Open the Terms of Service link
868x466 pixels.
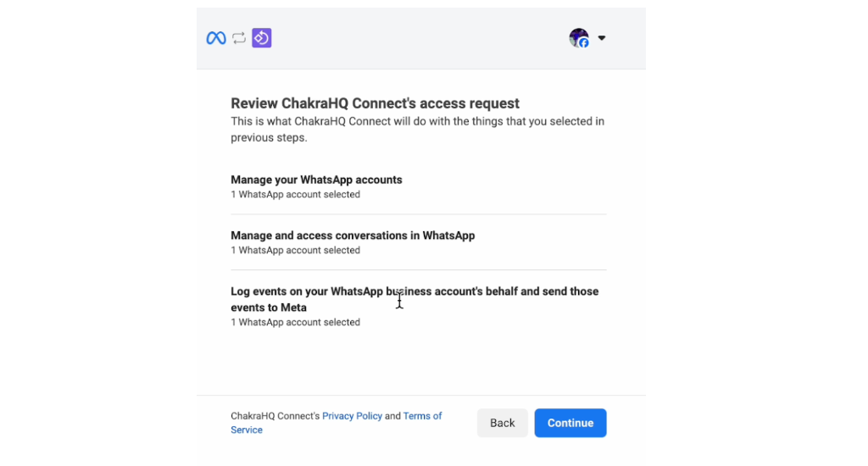[x=336, y=423]
